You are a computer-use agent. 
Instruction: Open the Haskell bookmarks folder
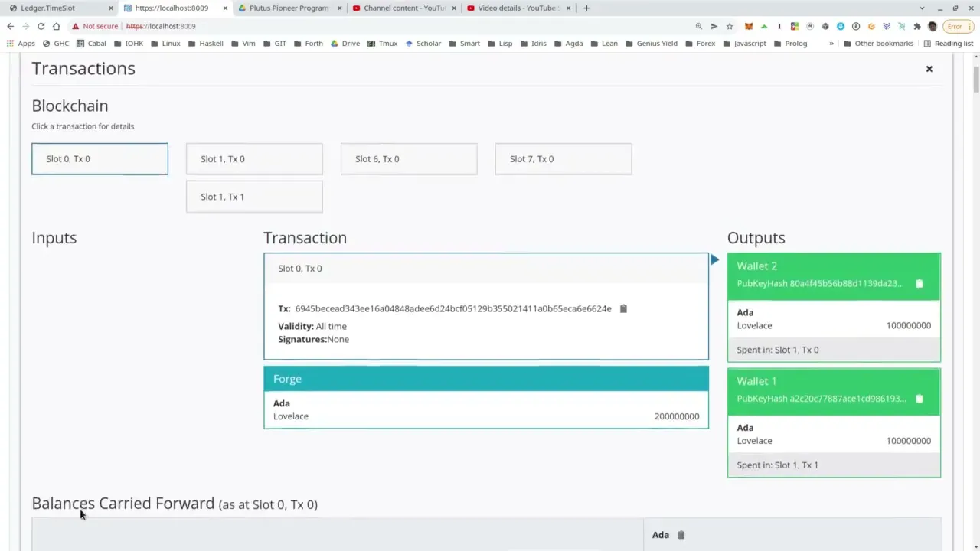point(205,44)
